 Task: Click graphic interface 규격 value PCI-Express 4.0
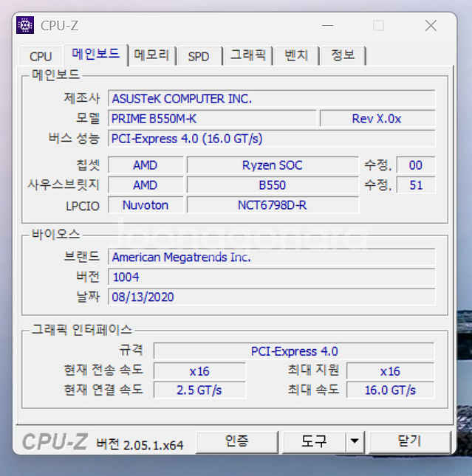click(x=294, y=351)
